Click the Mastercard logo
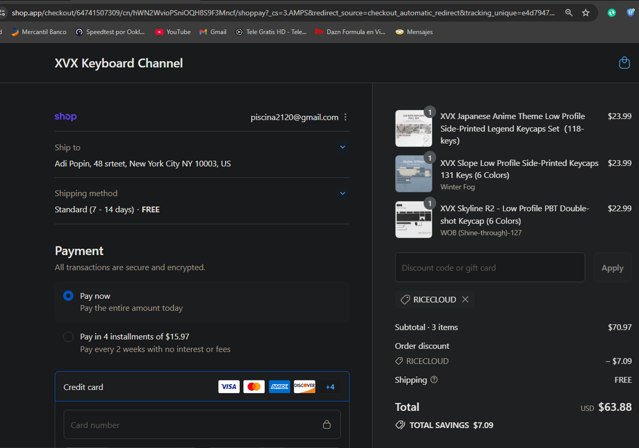The height and width of the screenshot is (448, 639). 254,386
